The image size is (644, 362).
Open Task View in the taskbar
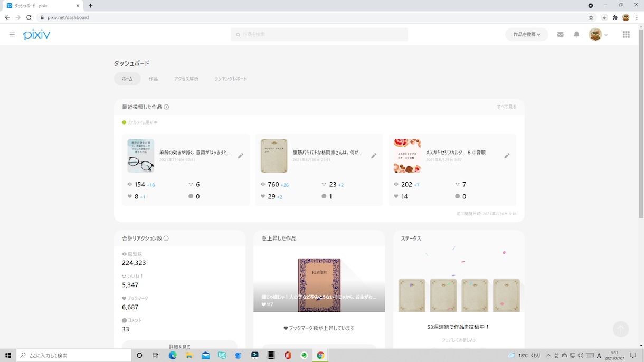156,356
